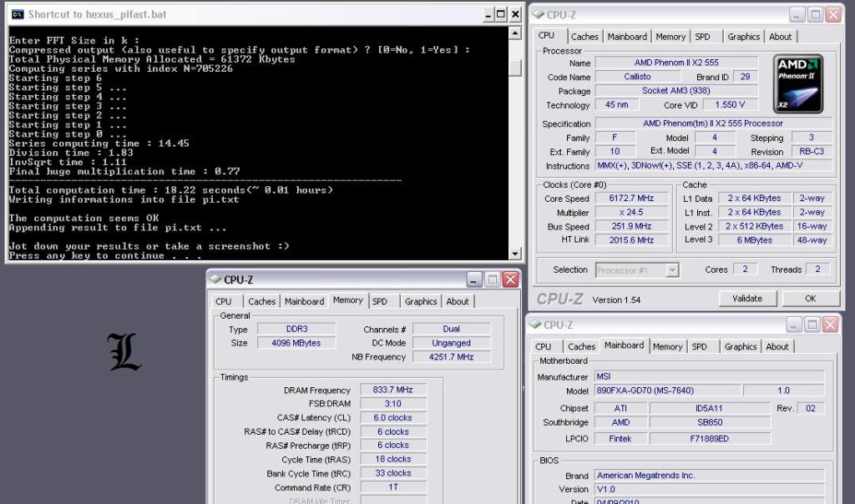
Task: Open the Processor #1 selection dropdown
Action: pos(672,270)
